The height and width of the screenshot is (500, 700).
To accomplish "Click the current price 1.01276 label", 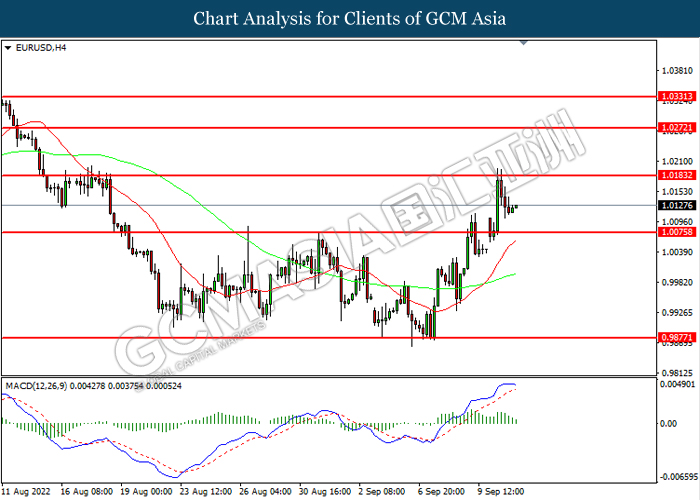I will (x=677, y=205).
